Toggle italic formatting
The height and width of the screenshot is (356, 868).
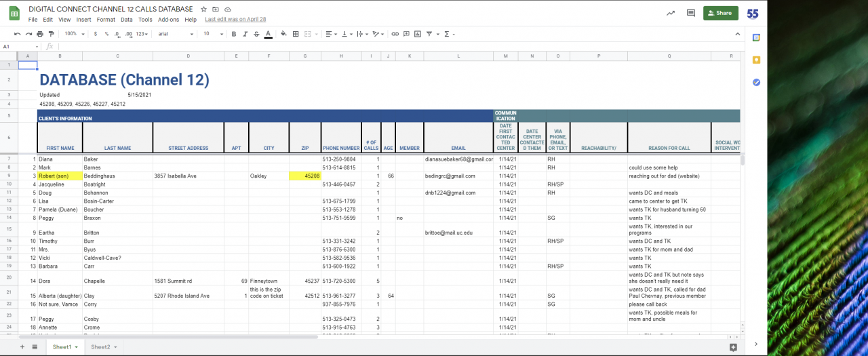click(x=245, y=34)
